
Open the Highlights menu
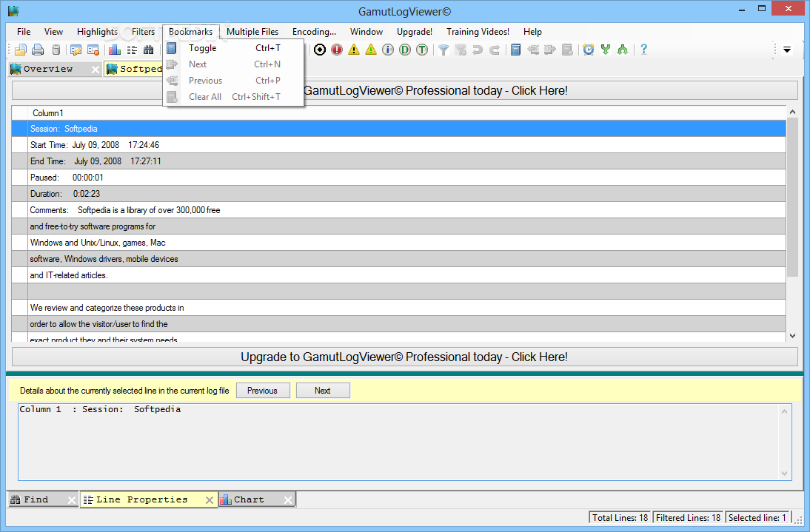click(97, 32)
